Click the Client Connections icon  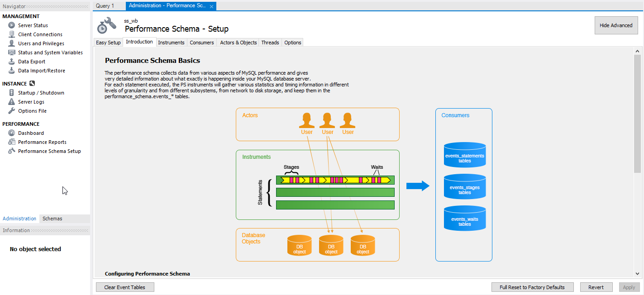pyautogui.click(x=12, y=34)
